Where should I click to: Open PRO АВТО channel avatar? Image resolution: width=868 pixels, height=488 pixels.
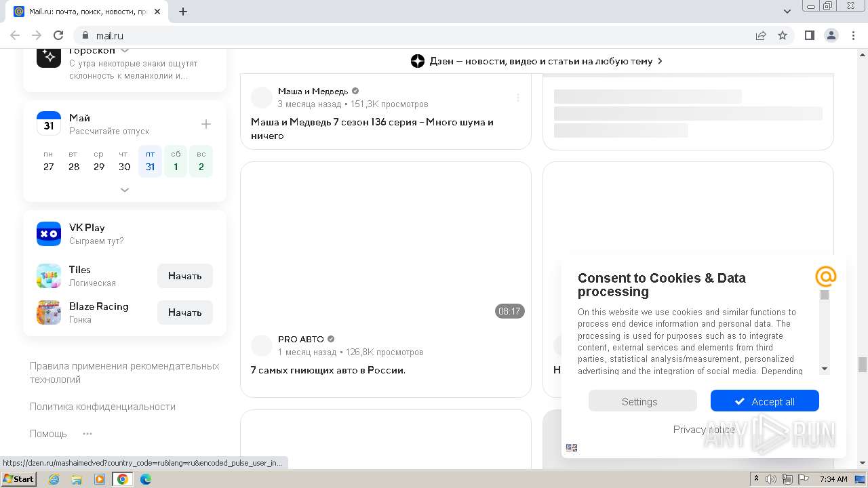pos(262,346)
